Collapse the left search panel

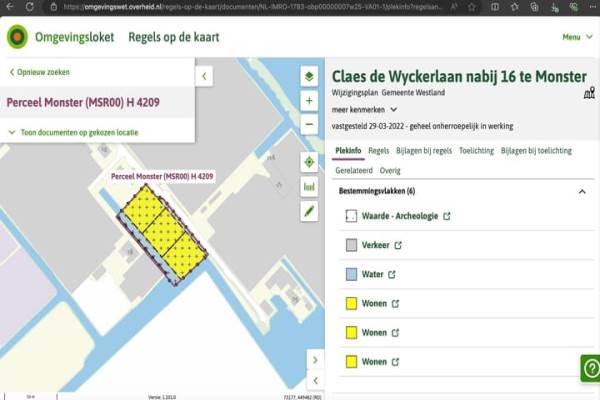click(x=204, y=76)
